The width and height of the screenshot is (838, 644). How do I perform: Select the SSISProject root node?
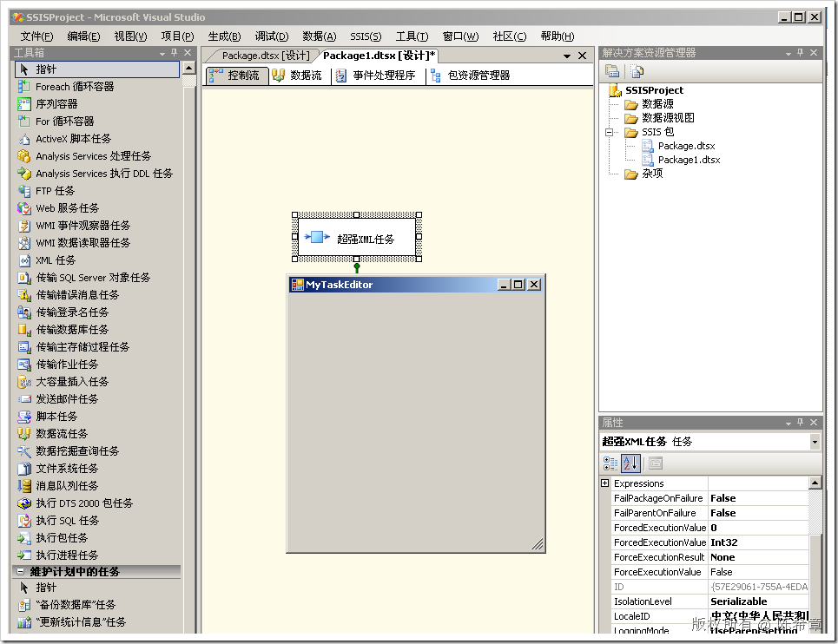[654, 90]
